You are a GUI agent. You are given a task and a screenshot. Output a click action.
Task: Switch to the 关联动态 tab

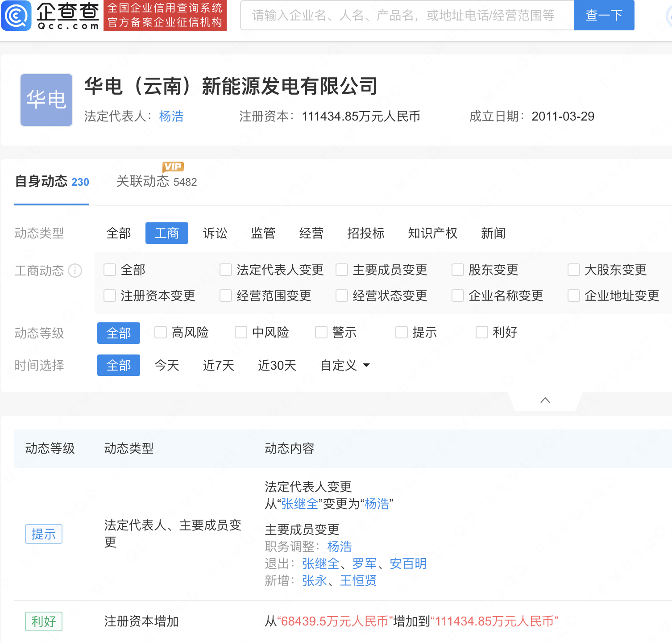coord(157,182)
